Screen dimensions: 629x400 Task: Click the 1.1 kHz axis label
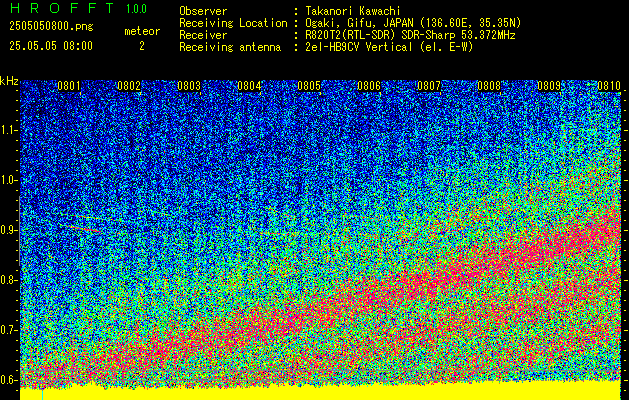click(8, 130)
